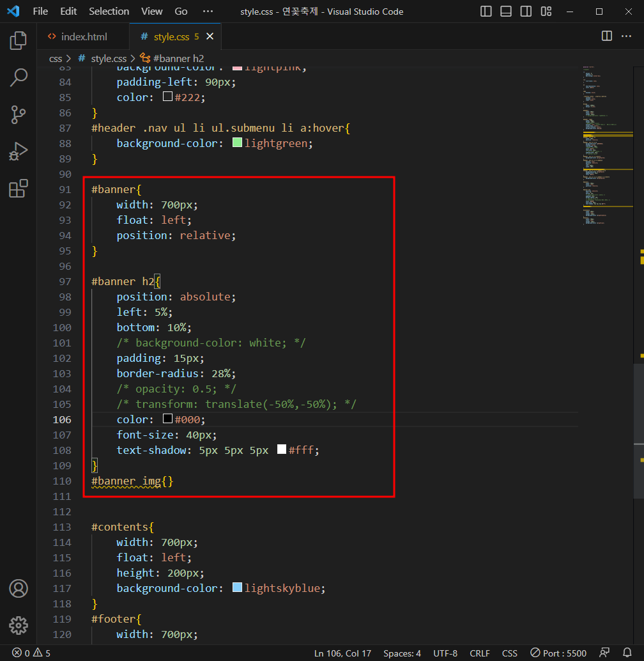Image resolution: width=644 pixels, height=661 pixels.
Task: Open editor More Actions ellipsis
Action: click(x=626, y=36)
